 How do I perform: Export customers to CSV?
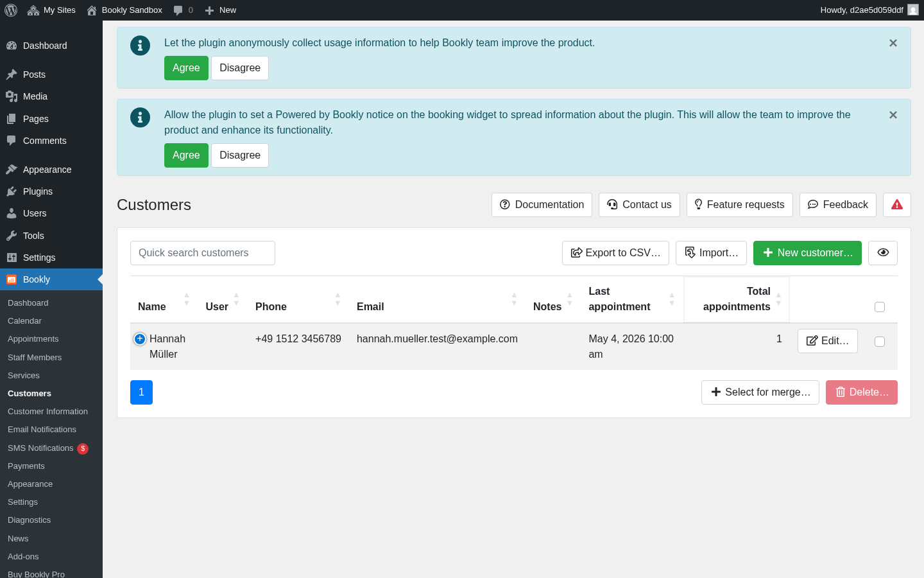tap(615, 253)
